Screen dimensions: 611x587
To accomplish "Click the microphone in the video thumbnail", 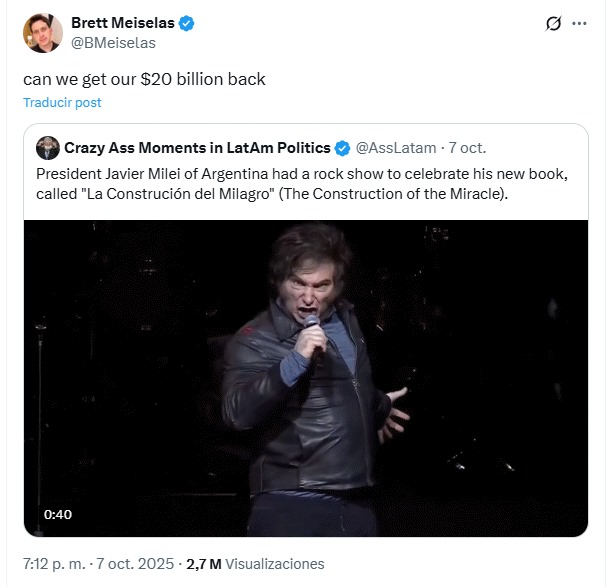I will [312, 331].
